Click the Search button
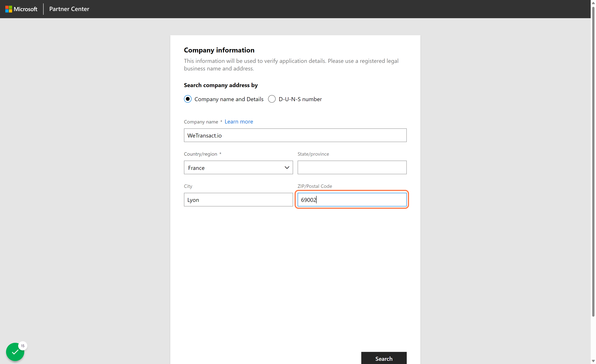The width and height of the screenshot is (596, 364). 384,358
